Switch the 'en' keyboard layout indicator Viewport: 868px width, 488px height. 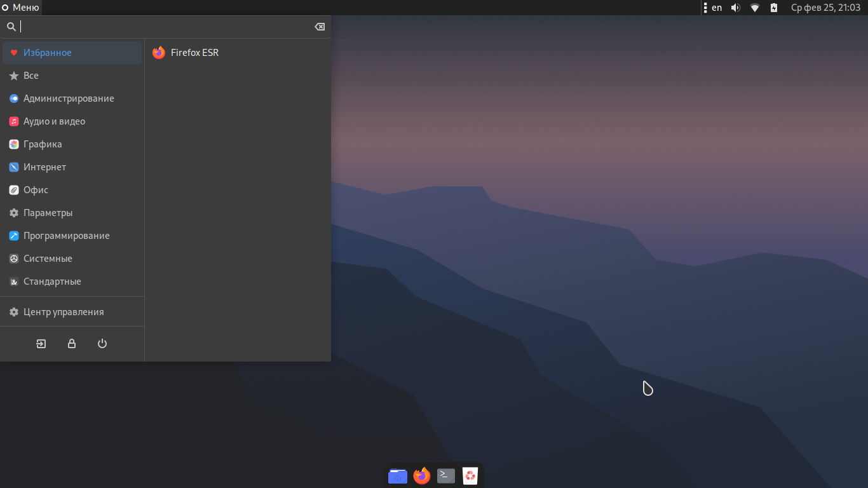click(x=717, y=8)
